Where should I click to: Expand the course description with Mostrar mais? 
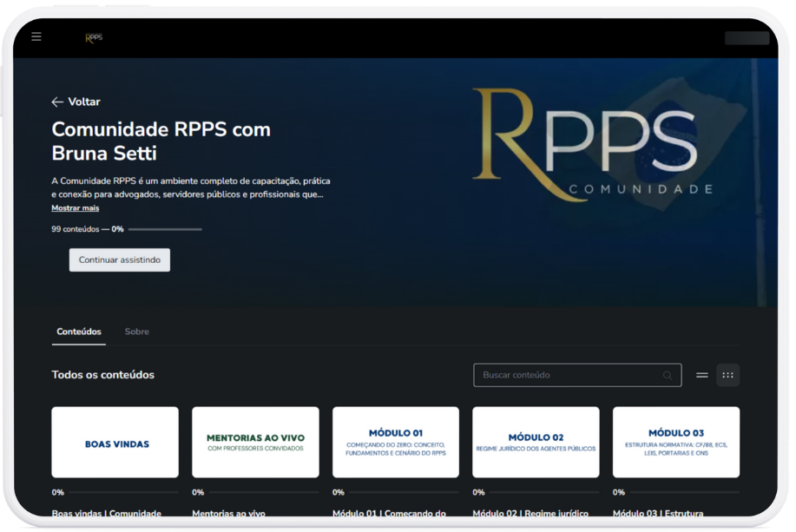click(x=75, y=207)
